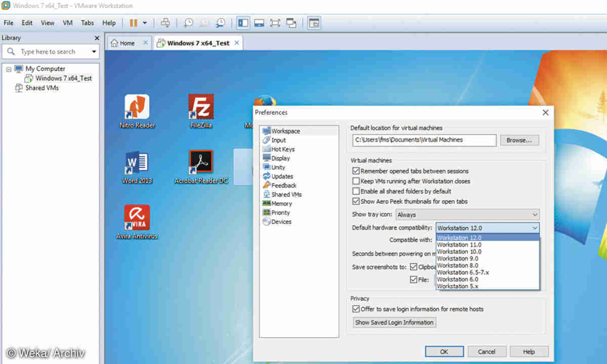Open FileZilla desktop icon
The image size is (607, 364).
click(201, 107)
